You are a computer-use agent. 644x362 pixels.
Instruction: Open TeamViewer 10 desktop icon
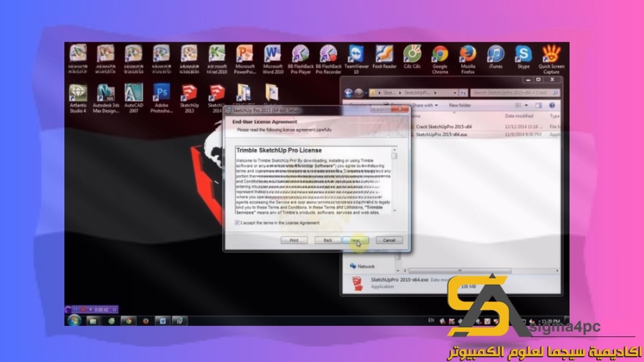[x=356, y=59]
